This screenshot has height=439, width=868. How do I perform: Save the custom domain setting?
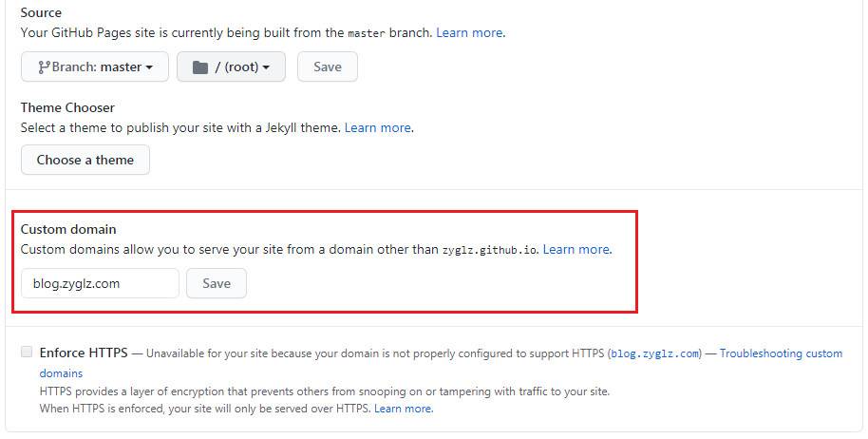pyautogui.click(x=217, y=283)
